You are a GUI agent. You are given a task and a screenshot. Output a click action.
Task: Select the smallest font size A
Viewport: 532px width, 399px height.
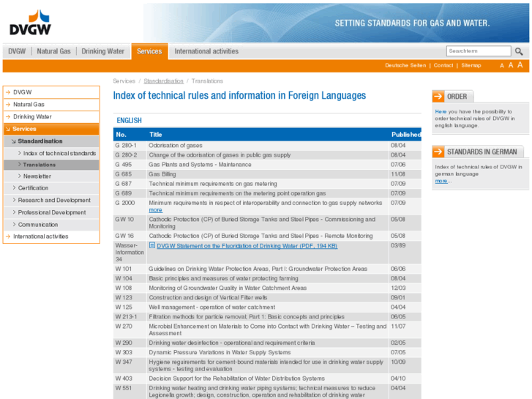click(x=502, y=66)
